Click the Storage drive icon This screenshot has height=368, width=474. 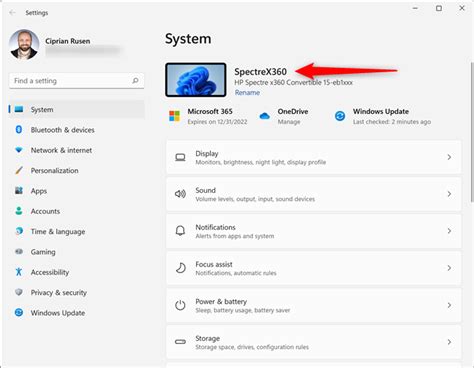tap(180, 342)
